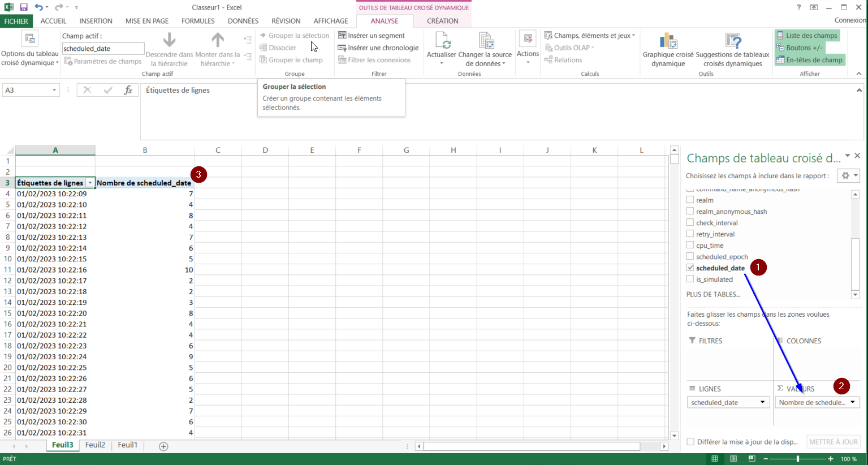Image resolution: width=868 pixels, height=465 pixels.
Task: Click the Champ actif input field
Action: [103, 49]
